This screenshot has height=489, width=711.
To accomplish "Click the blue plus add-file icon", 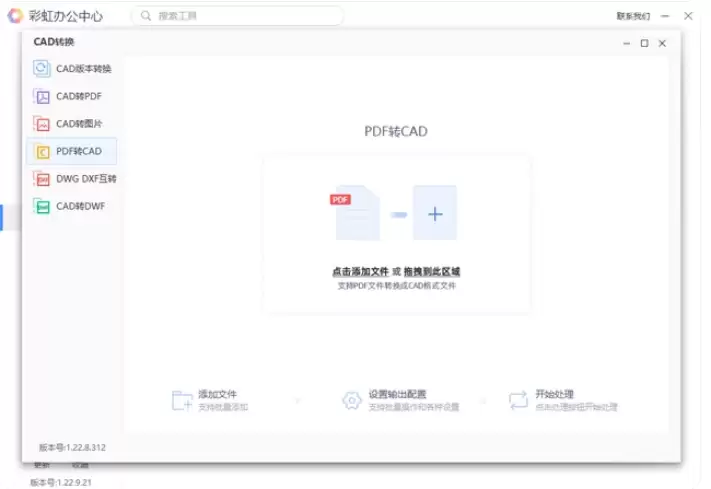I will tap(434, 213).
